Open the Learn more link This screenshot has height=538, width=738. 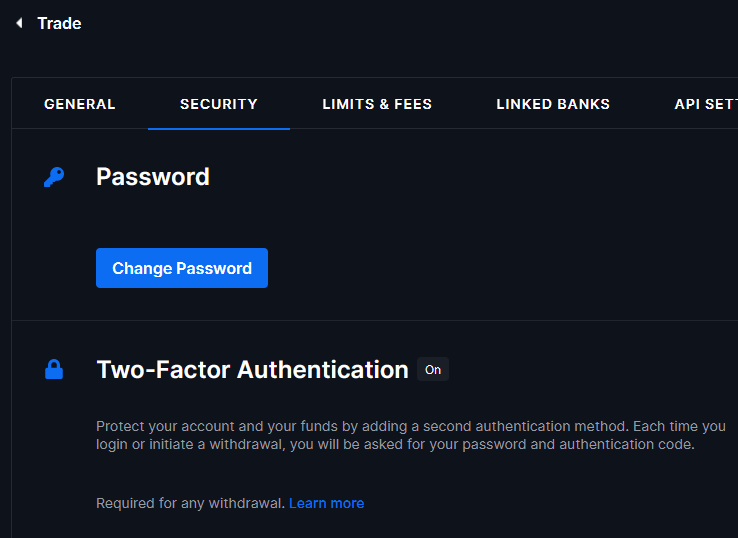tap(326, 503)
